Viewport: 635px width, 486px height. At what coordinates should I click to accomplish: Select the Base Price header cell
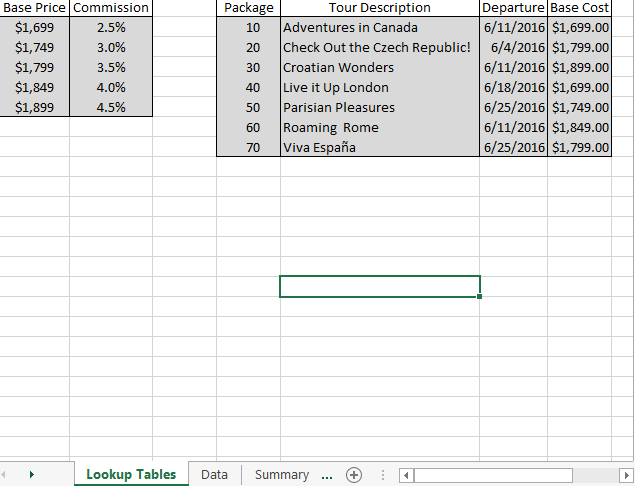click(35, 7)
